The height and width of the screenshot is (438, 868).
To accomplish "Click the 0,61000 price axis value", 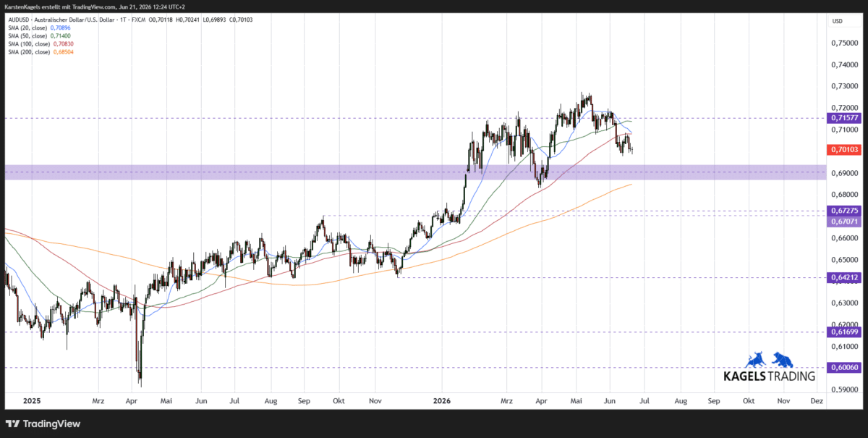I will (845, 346).
